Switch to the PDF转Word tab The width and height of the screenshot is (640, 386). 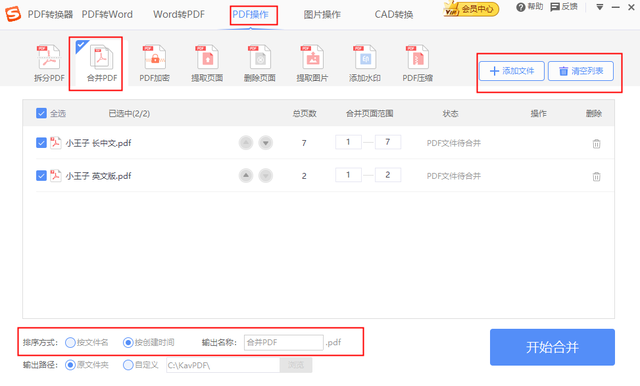click(107, 15)
